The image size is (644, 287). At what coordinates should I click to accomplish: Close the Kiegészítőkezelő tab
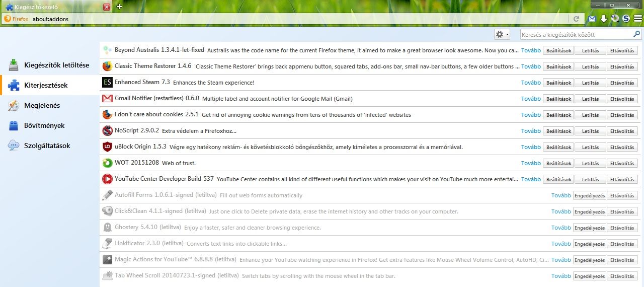tap(107, 7)
